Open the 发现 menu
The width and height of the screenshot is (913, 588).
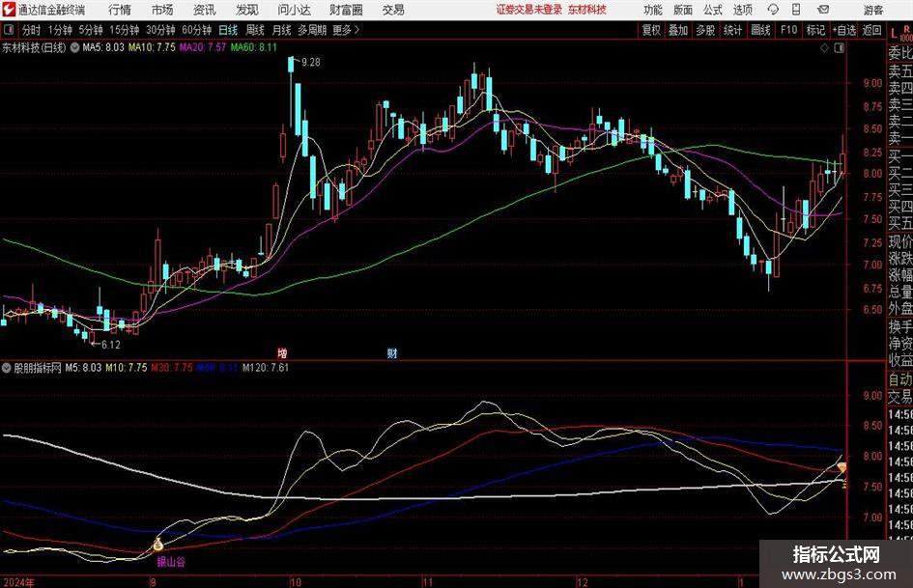point(247,10)
